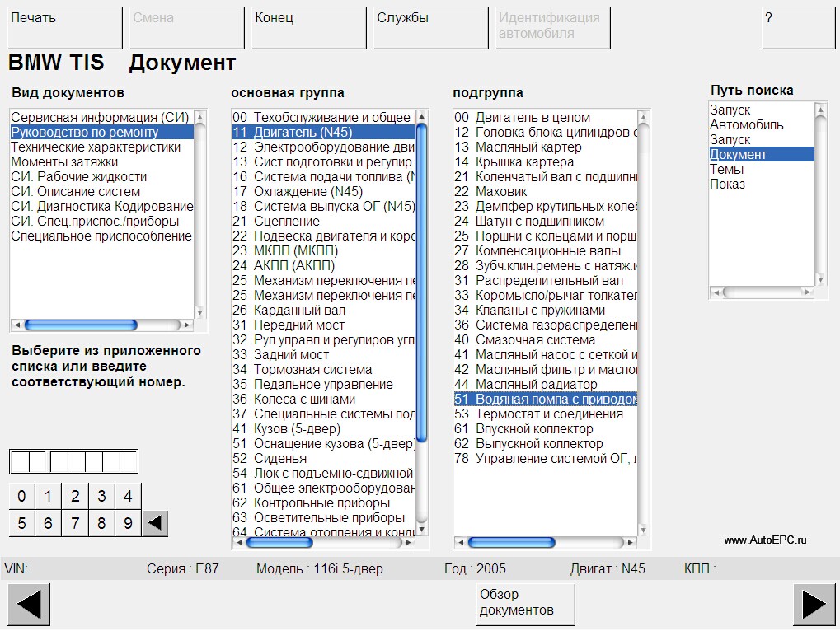
Task: Click search path list scroll-up arrow
Action: [x=820, y=110]
